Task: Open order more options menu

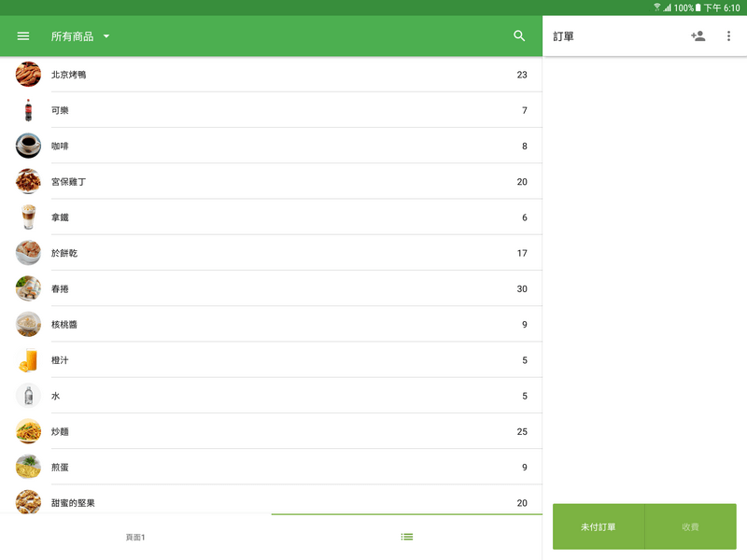Action: pyautogui.click(x=729, y=36)
